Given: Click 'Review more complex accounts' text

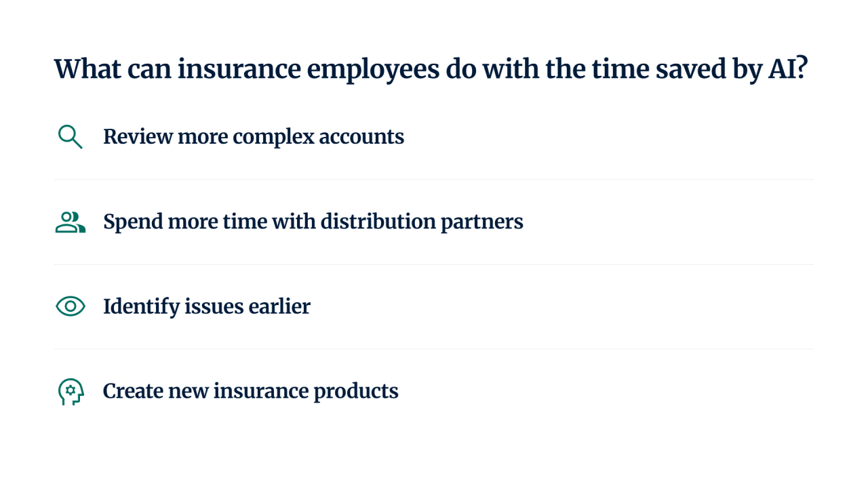Looking at the screenshot, I should point(254,137).
